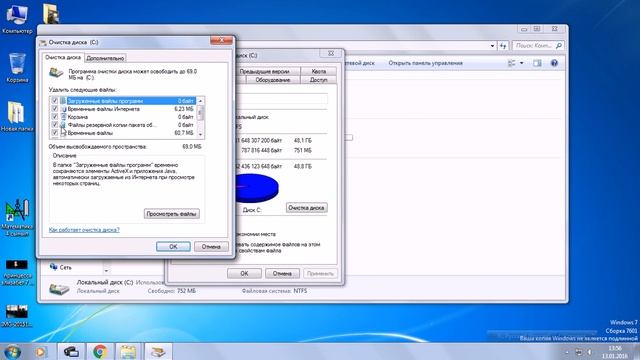Click Очистка диска button in properties window

click(x=306, y=208)
